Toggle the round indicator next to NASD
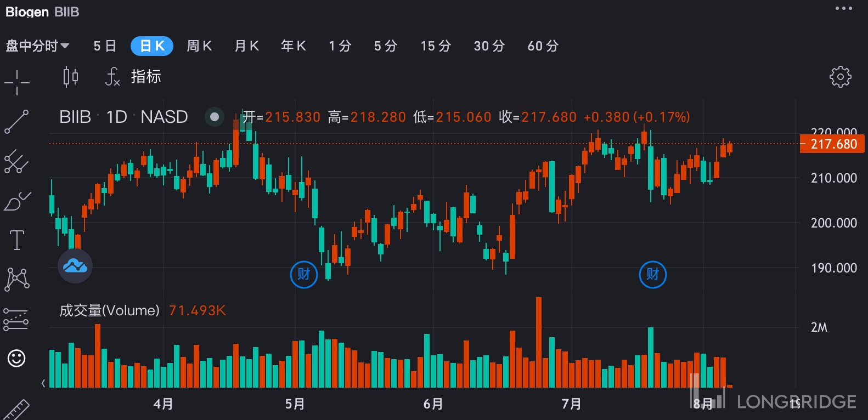Image resolution: width=868 pixels, height=420 pixels. 215,117
